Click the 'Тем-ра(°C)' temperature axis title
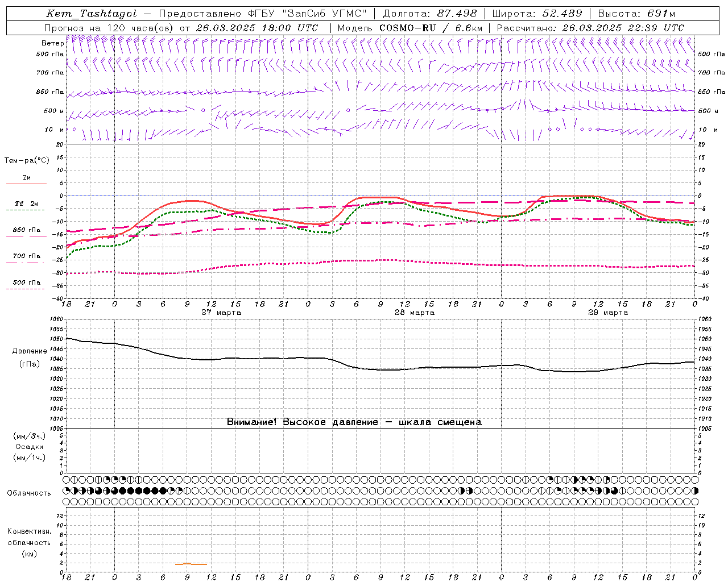728x582 pixels. (27, 161)
